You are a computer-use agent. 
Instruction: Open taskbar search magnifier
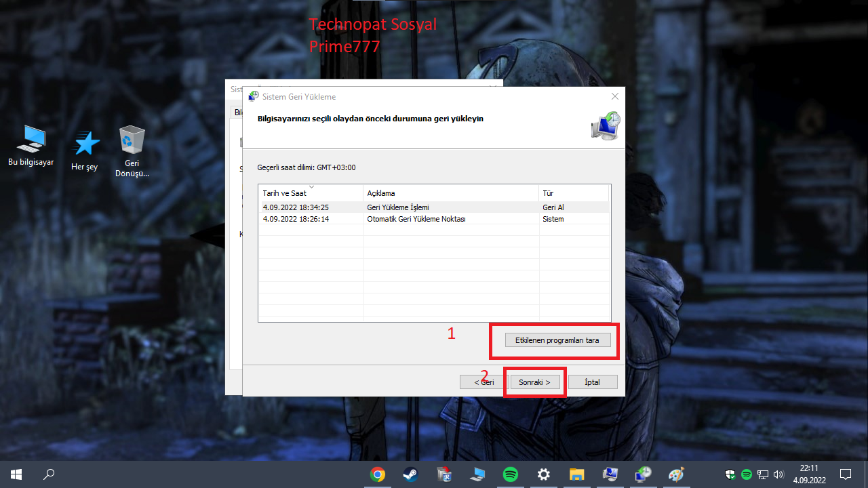(x=49, y=474)
